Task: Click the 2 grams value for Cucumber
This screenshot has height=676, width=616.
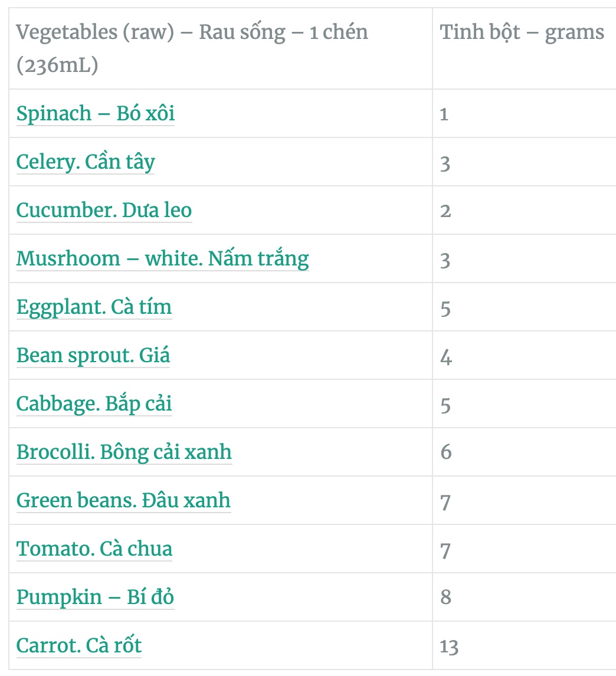Action: click(x=445, y=211)
